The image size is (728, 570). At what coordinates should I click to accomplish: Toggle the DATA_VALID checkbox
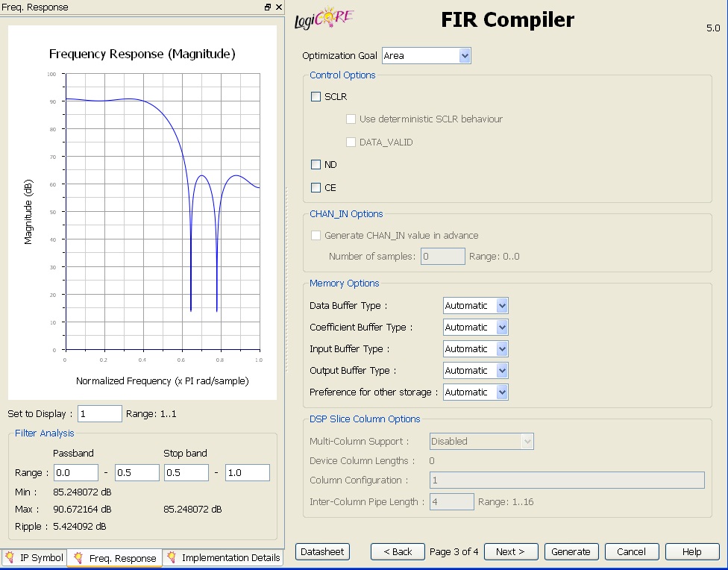pos(351,142)
